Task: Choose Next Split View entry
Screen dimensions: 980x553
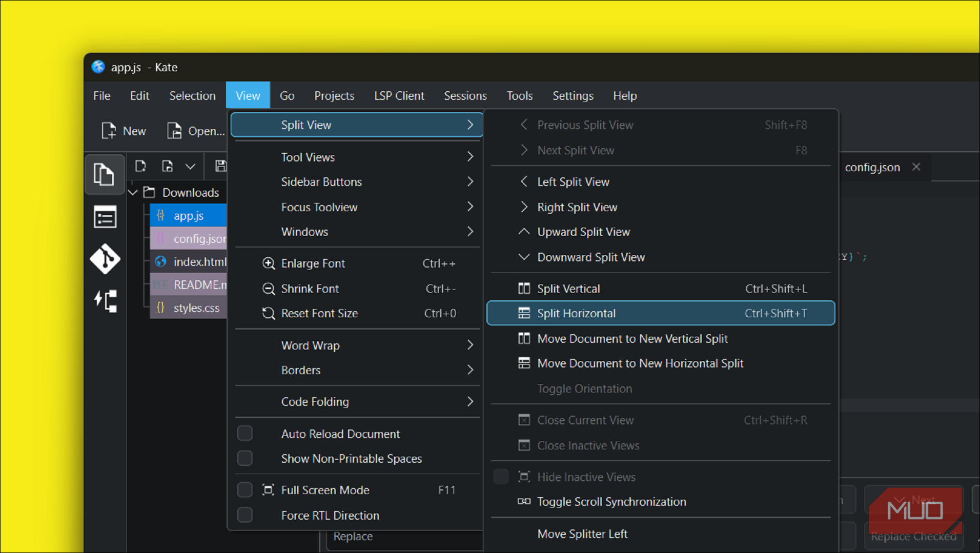Action: coord(661,150)
